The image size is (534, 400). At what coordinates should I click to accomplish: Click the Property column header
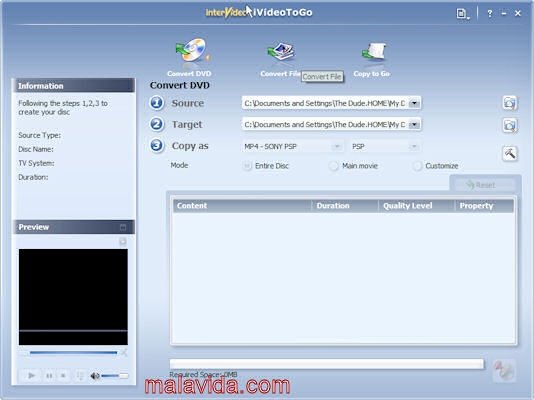coord(485,206)
